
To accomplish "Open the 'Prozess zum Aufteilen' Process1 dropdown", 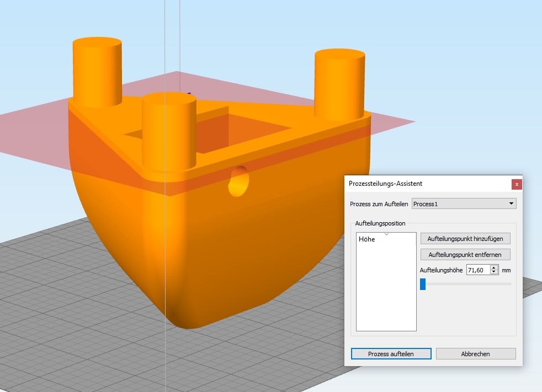I will [x=464, y=204].
